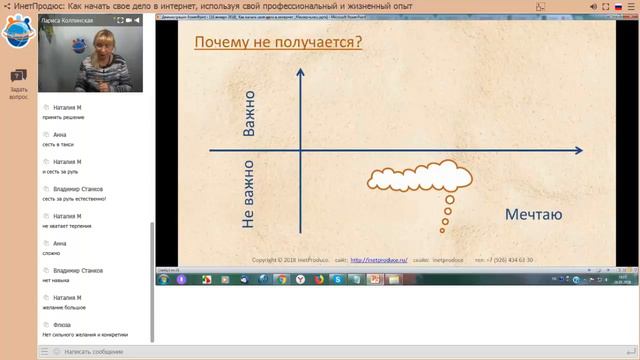Image resolution: width=640 pixels, height=360 pixels.
Task: Click the word 'Мечтаю' on the slide
Action: [x=533, y=214]
